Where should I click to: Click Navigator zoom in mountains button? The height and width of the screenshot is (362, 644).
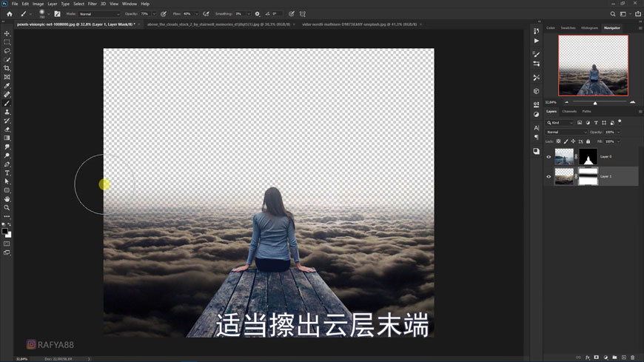pos(632,102)
